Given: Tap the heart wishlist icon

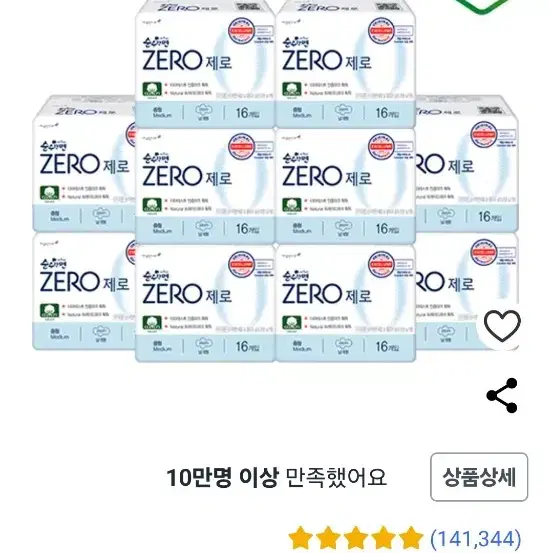Looking at the screenshot, I should tap(502, 326).
